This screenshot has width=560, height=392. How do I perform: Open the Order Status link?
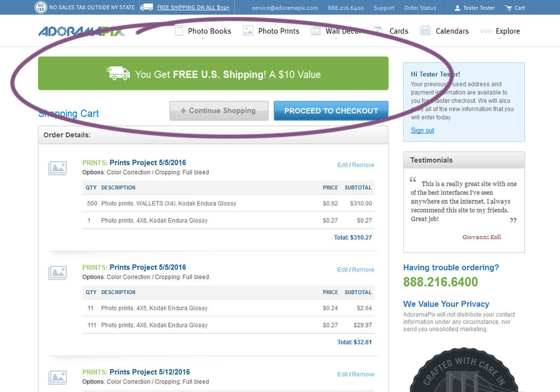click(420, 8)
